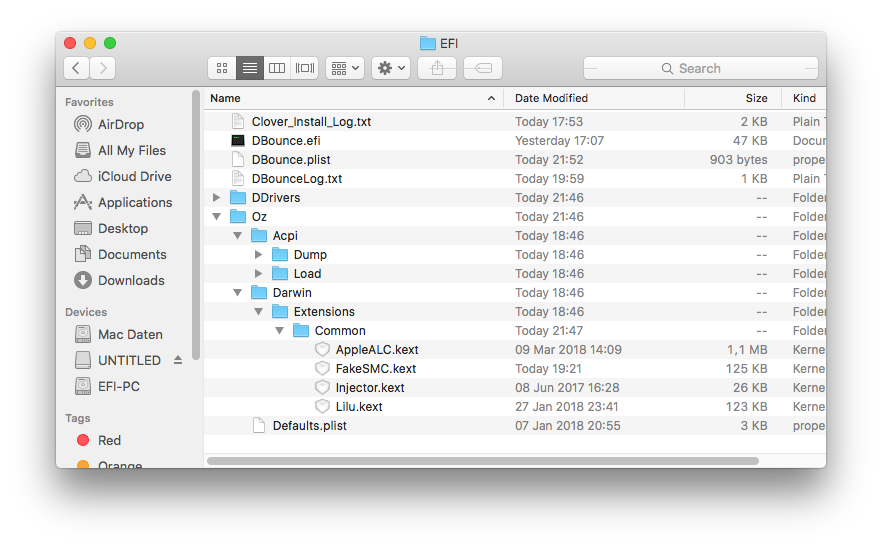Select the DDrivers folder icon
Screen dimensions: 882x548
tap(238, 197)
